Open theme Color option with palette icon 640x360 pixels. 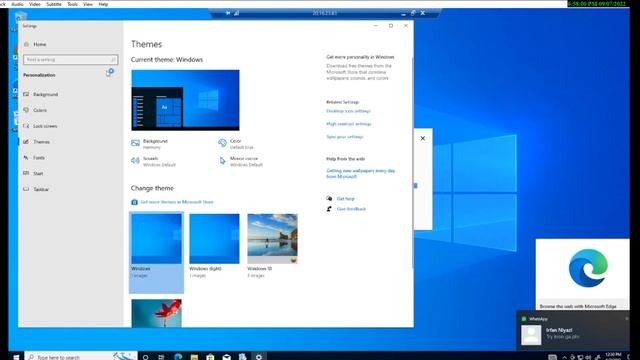pyautogui.click(x=236, y=144)
